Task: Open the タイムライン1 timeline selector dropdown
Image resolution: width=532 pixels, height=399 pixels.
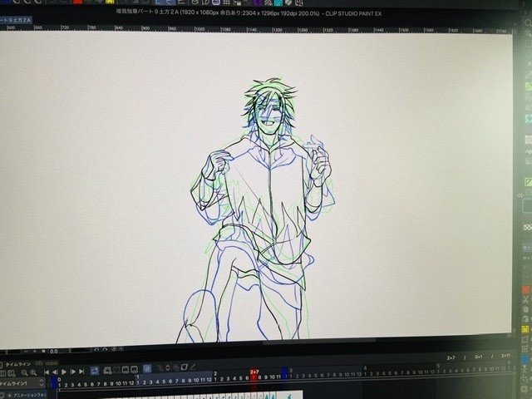Action: (x=22, y=382)
